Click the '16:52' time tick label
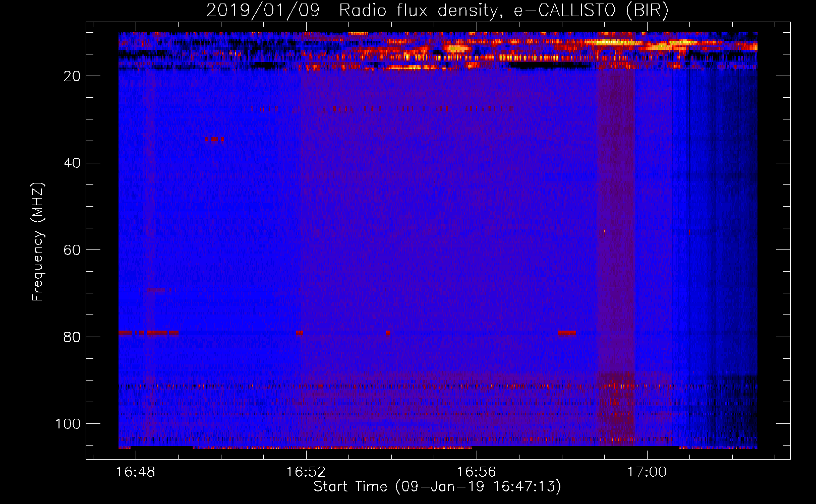 pos(306,472)
